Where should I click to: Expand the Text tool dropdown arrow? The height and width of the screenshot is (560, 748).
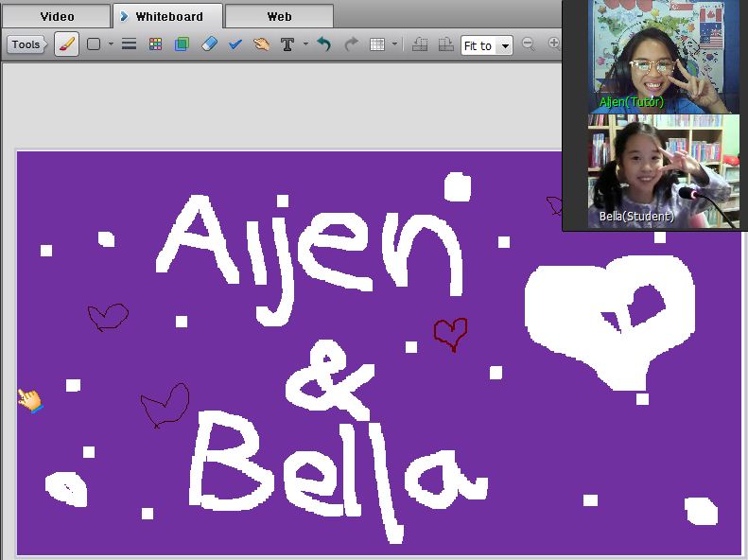click(305, 44)
